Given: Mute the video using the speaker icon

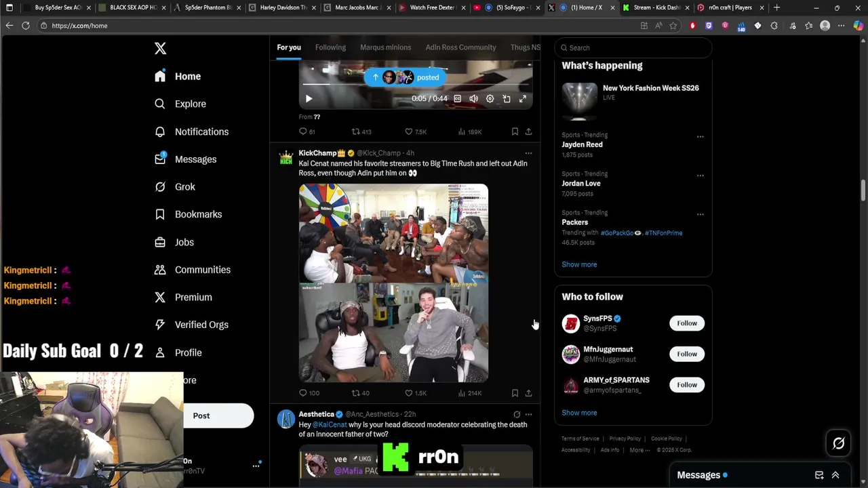Looking at the screenshot, I should 473,99.
